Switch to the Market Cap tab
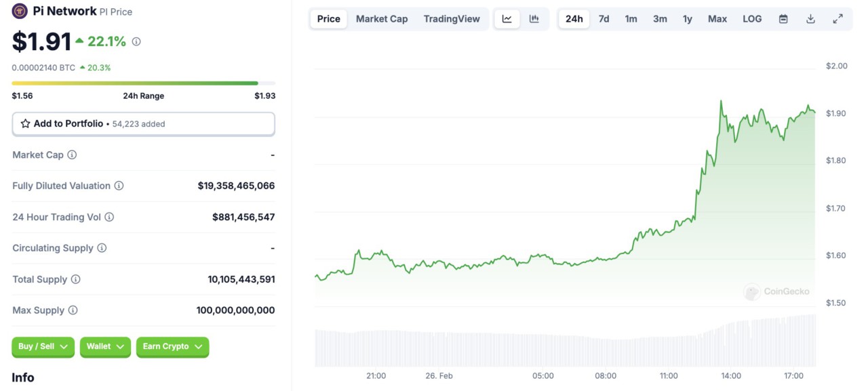 381,18
